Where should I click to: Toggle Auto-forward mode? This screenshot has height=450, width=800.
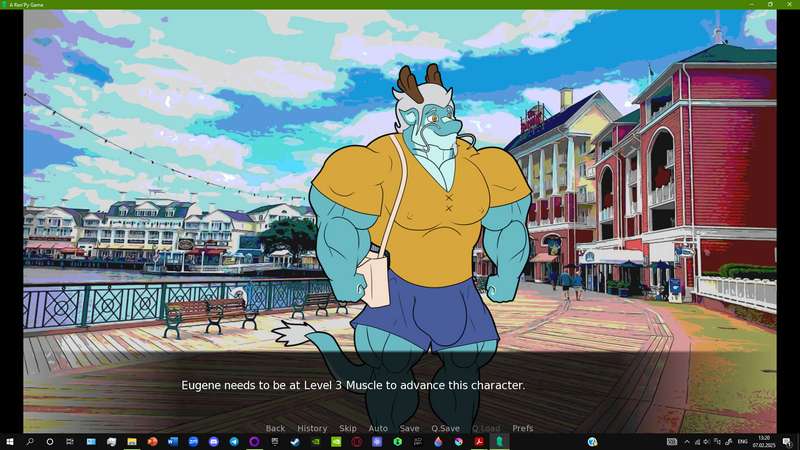[x=378, y=428]
